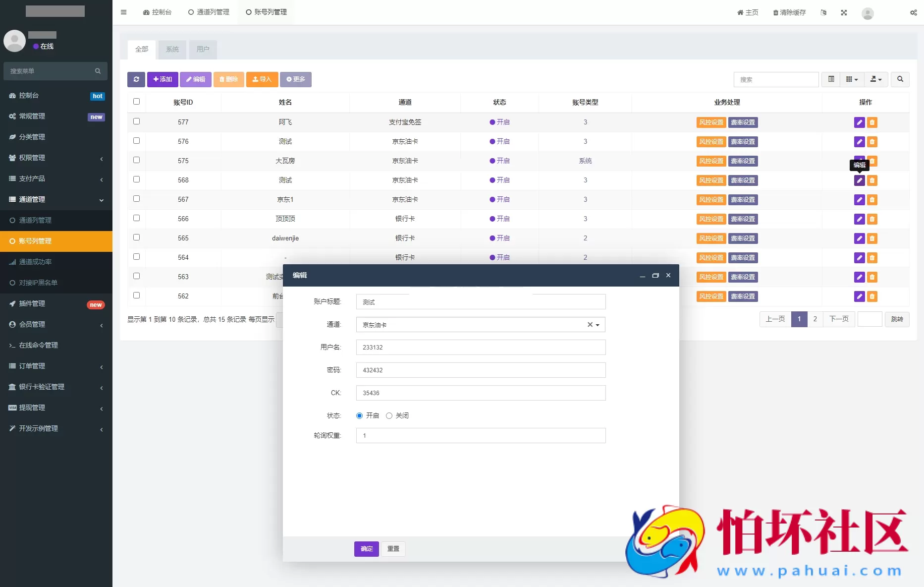Click 风控设置 for account 576
The width and height of the screenshot is (924, 587).
tap(711, 141)
